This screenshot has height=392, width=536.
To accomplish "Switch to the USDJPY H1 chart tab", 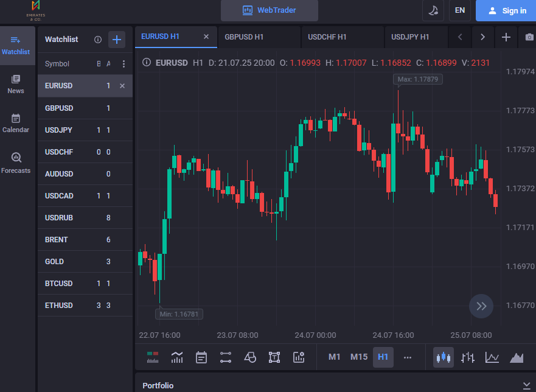I will [x=416, y=37].
